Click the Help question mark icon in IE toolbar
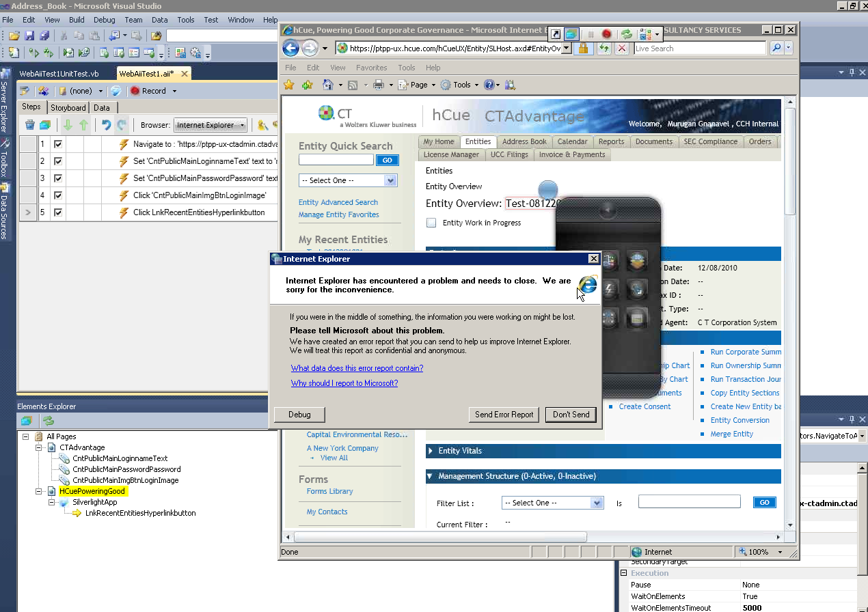868x612 pixels. (489, 85)
